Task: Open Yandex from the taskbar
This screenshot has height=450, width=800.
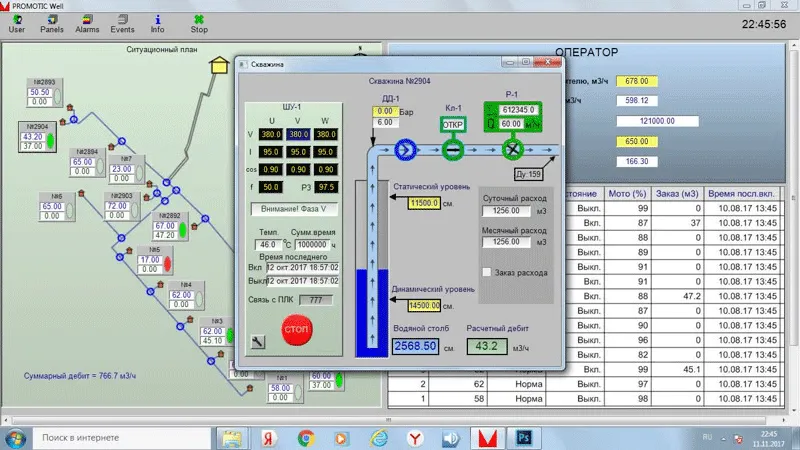Action: 268,438
